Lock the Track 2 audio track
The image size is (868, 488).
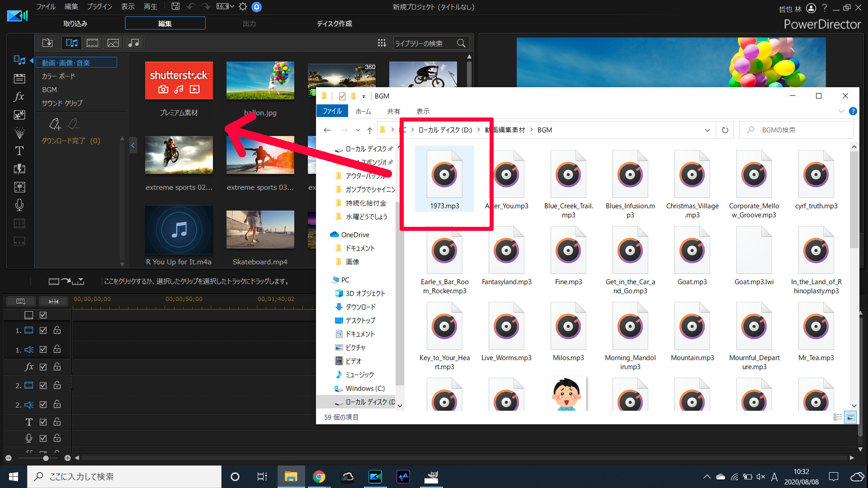57,404
